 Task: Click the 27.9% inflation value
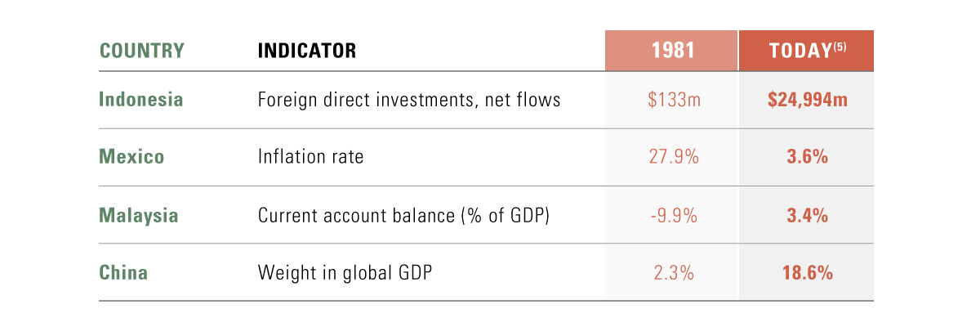(672, 157)
